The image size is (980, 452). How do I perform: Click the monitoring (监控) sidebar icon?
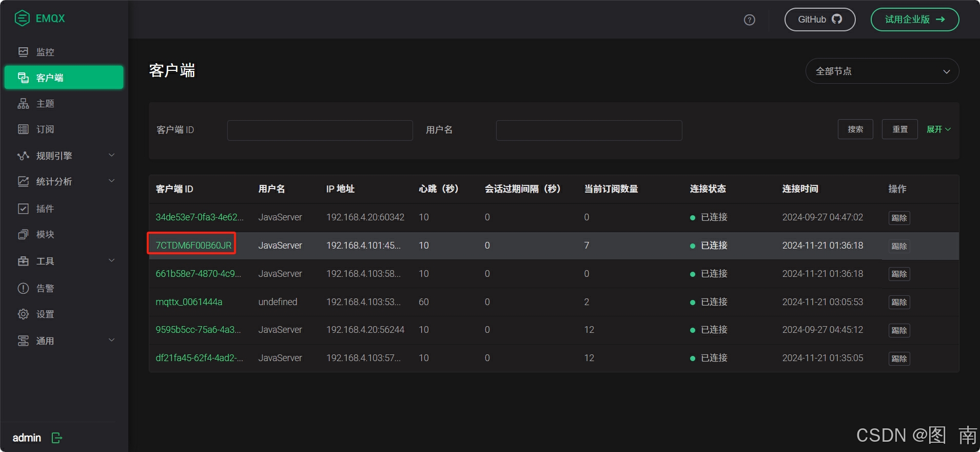(23, 52)
